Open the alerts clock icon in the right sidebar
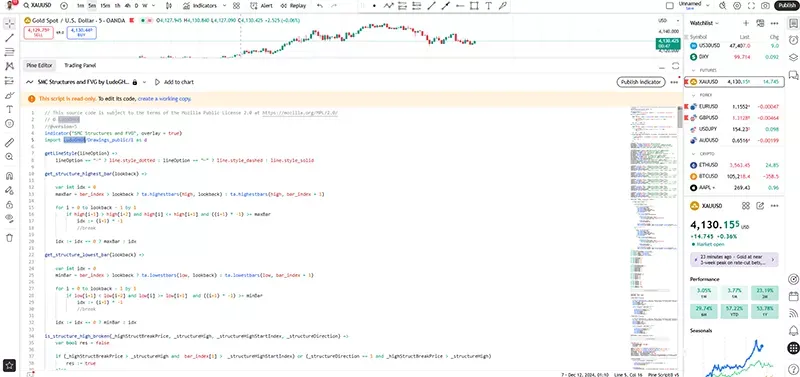Image resolution: width=800 pixels, height=377 pixels. pos(793,40)
